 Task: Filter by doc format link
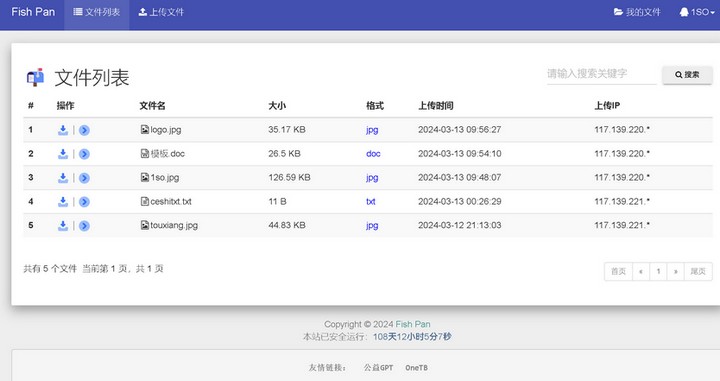tap(373, 154)
